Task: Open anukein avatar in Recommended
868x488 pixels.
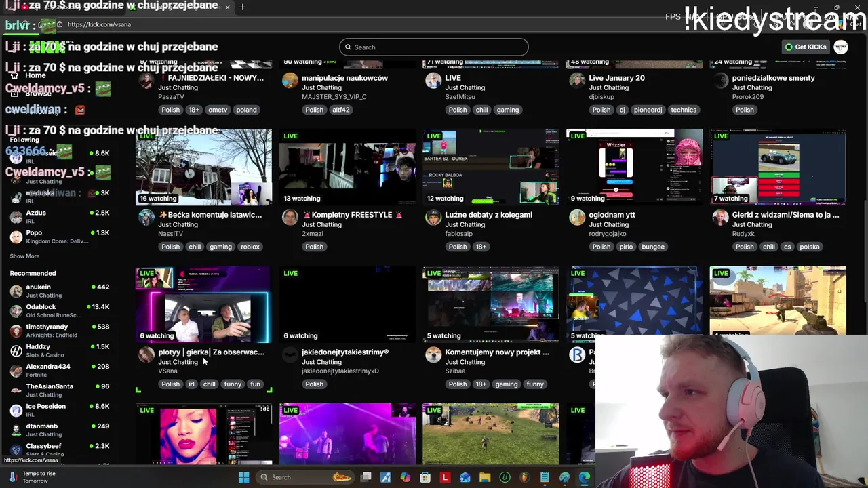Action: pyautogui.click(x=16, y=291)
